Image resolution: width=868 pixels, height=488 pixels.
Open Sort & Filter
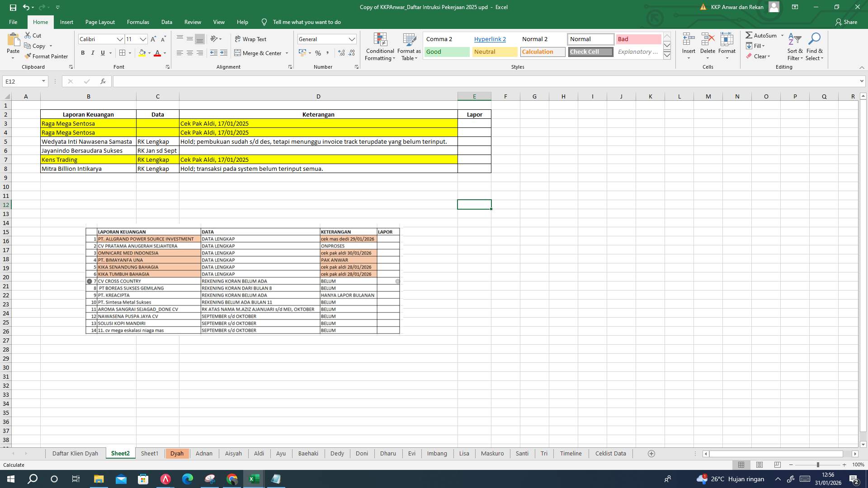pyautogui.click(x=794, y=47)
